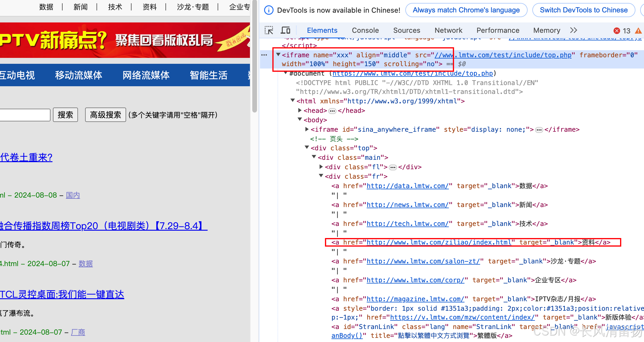644x342 pixels.
Task: Click the ellipsis beside the iframe row
Action: tap(264, 55)
